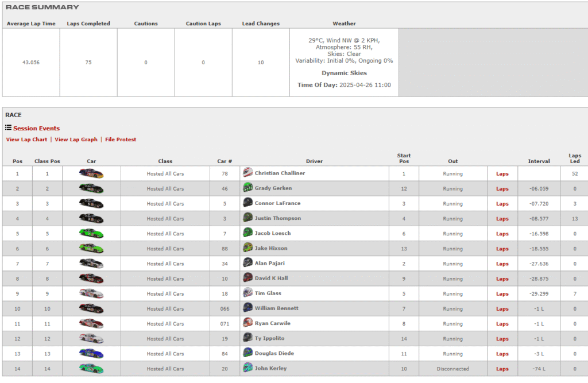The width and height of the screenshot is (588, 383).
Task: Select driver name Connor LaFrance
Action: pos(277,203)
